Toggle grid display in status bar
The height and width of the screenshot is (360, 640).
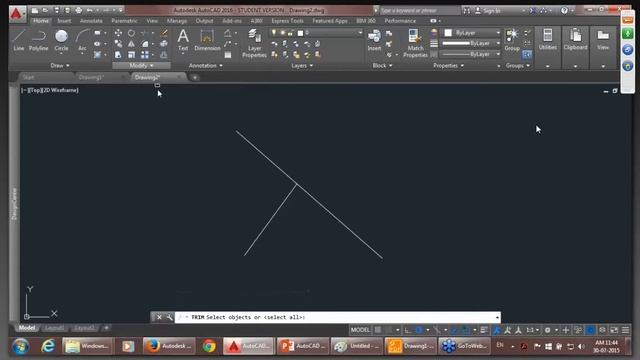[x=378, y=330]
